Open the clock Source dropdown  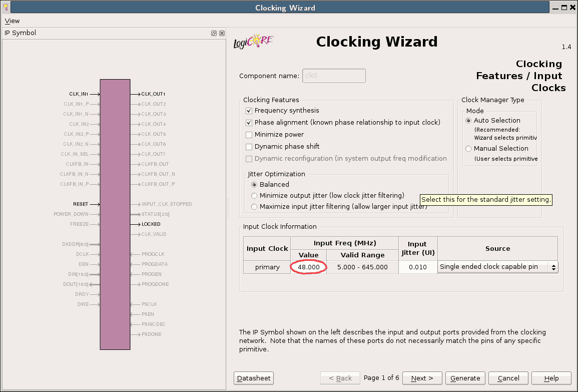[x=498, y=267]
